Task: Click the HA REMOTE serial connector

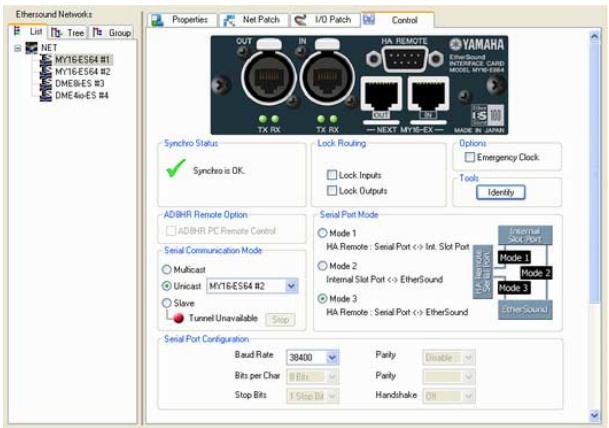Action: point(405,59)
